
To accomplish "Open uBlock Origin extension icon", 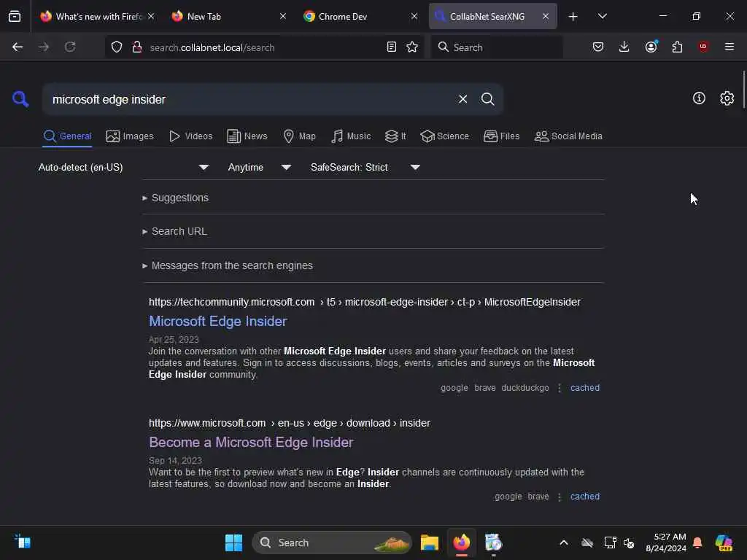I will click(703, 47).
